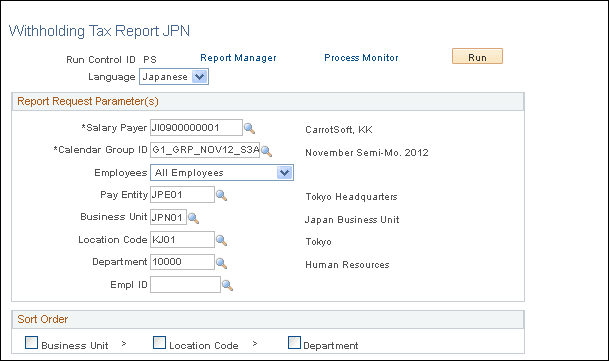Open the Language dropdown showing Japanese
Screen dimensions: 609x361
(174, 77)
